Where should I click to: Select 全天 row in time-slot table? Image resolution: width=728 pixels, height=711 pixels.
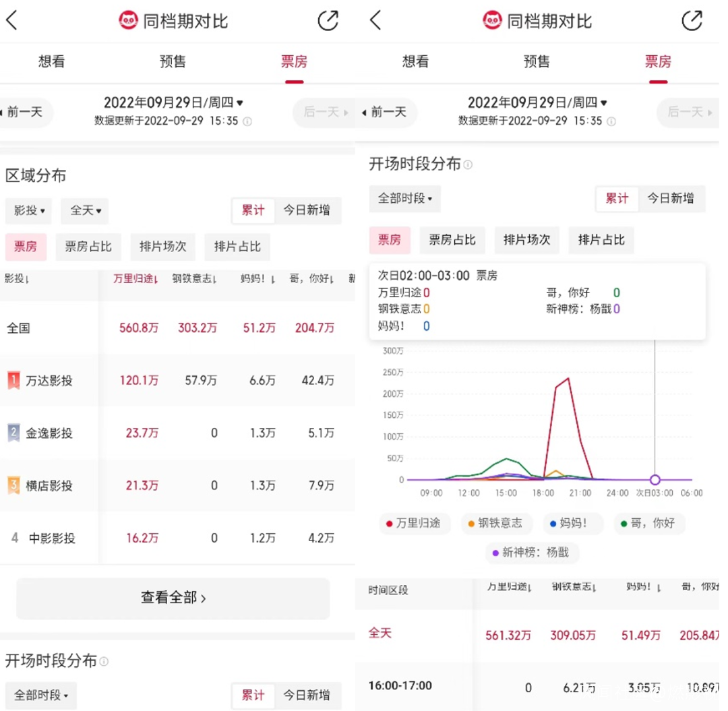pos(537,635)
